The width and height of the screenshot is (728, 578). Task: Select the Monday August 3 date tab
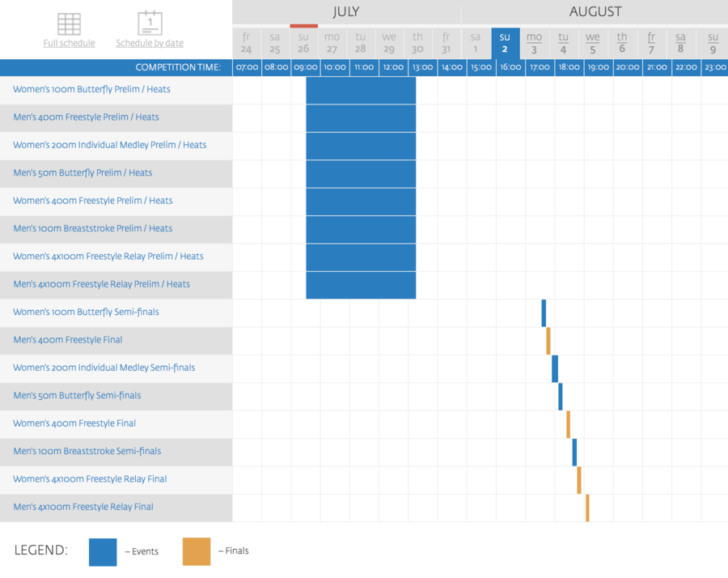click(x=534, y=43)
